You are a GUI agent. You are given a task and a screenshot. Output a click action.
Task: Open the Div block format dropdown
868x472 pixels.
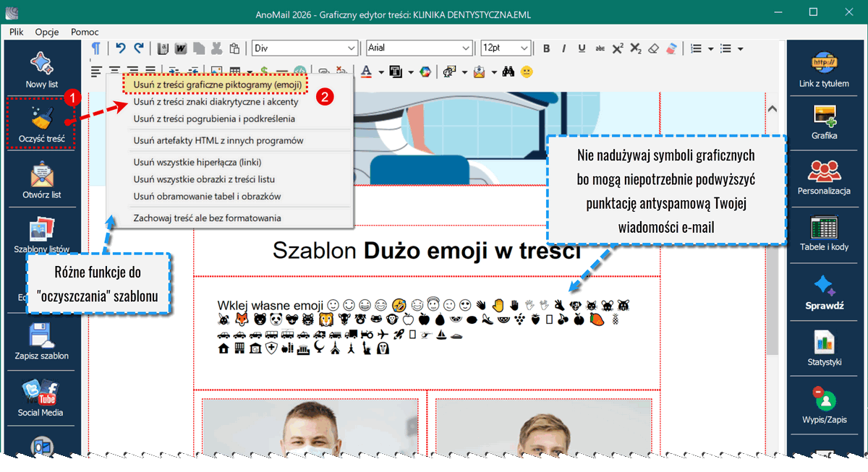[x=305, y=48]
